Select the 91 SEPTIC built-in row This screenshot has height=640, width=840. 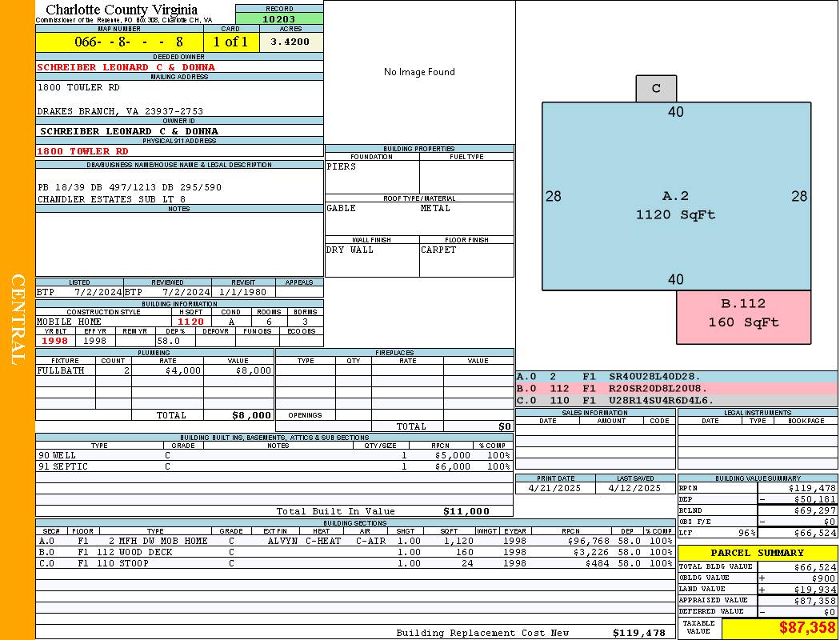click(x=274, y=466)
